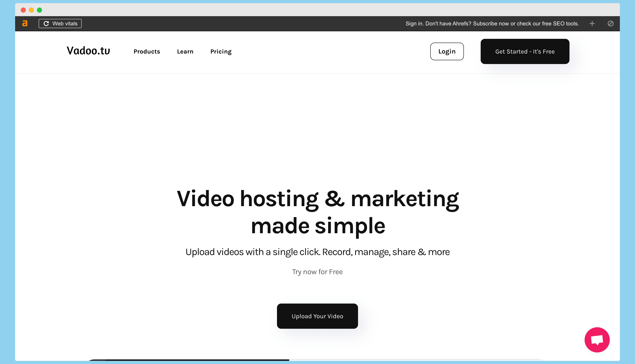
Task: Open the Products menu
Action: click(x=147, y=51)
